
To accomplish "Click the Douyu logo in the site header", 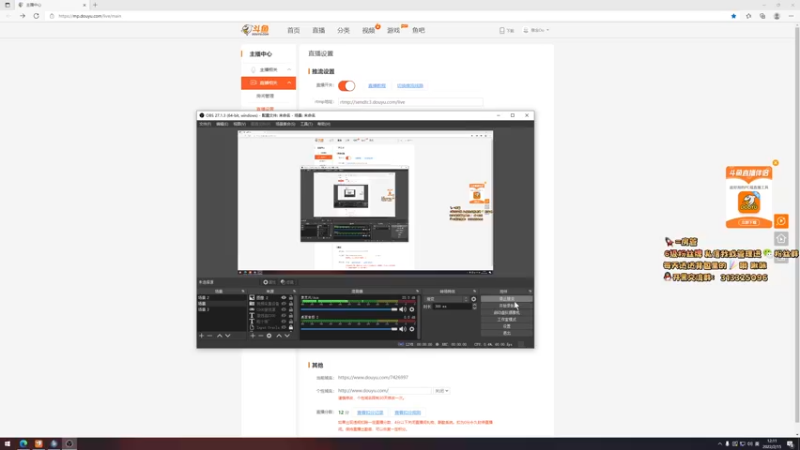I will 255,30.
